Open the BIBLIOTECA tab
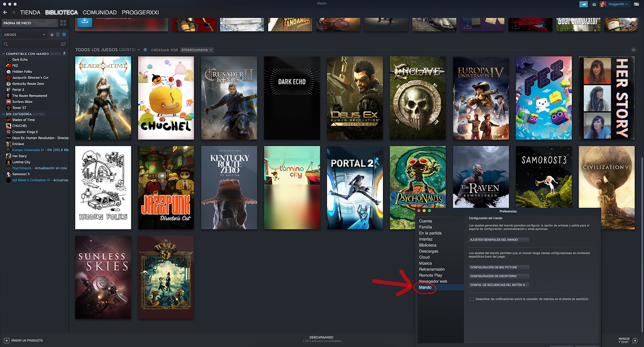This screenshot has width=644, height=347. (62, 12)
